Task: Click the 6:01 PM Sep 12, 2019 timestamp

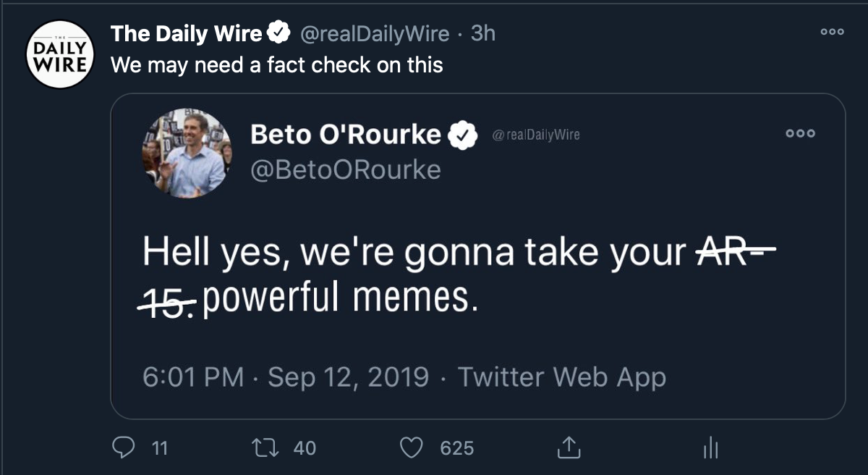Action: coord(286,377)
